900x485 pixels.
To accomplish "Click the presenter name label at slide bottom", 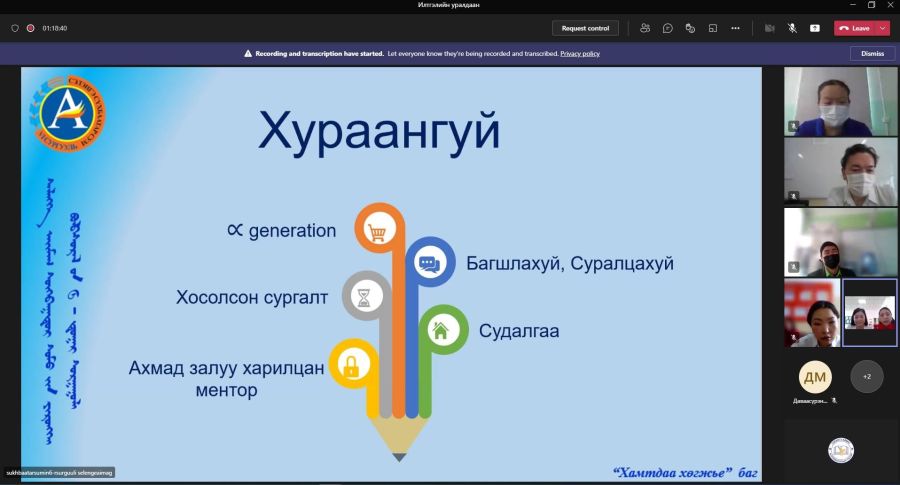I will pos(59,473).
